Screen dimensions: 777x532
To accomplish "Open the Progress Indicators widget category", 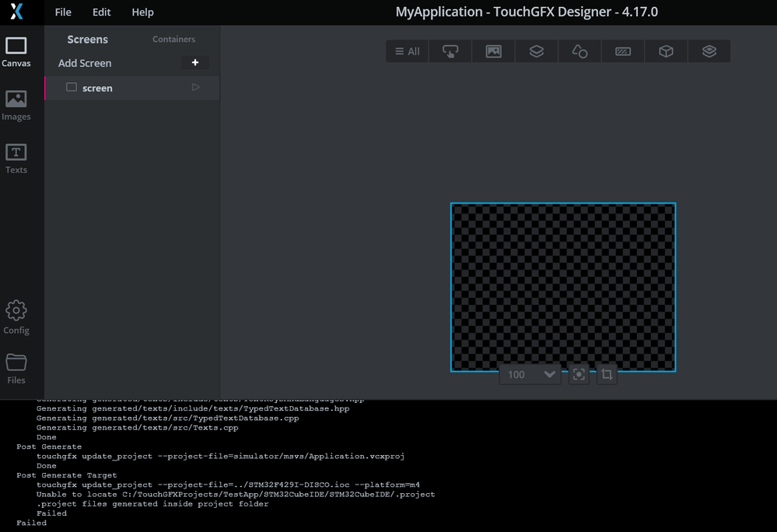I will 623,51.
